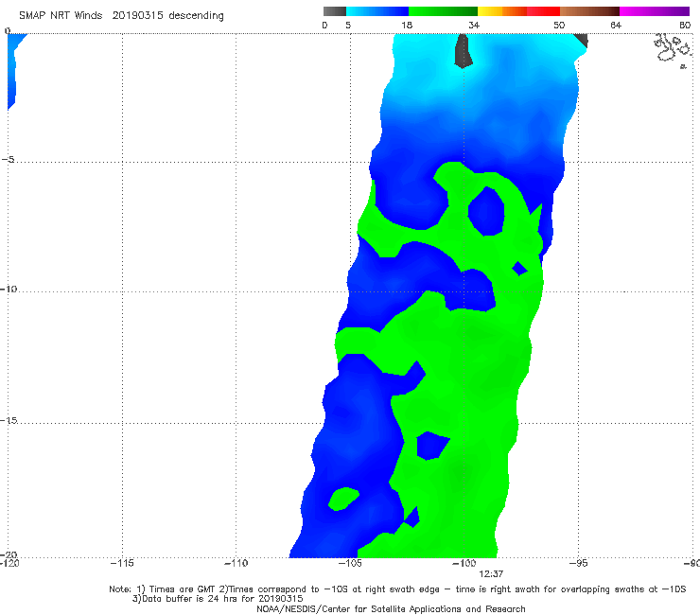Click the '34' color bar label
Screen dimensions: 700x615
474,26
